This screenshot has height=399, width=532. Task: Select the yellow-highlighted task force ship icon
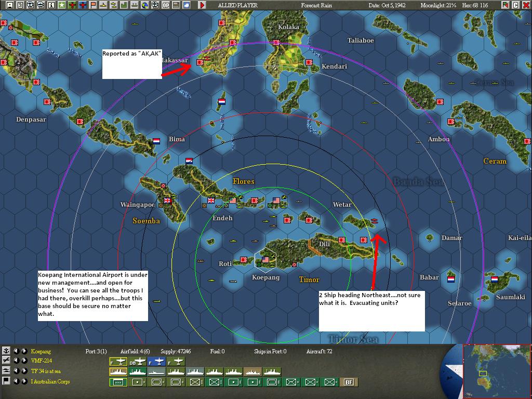(118, 372)
